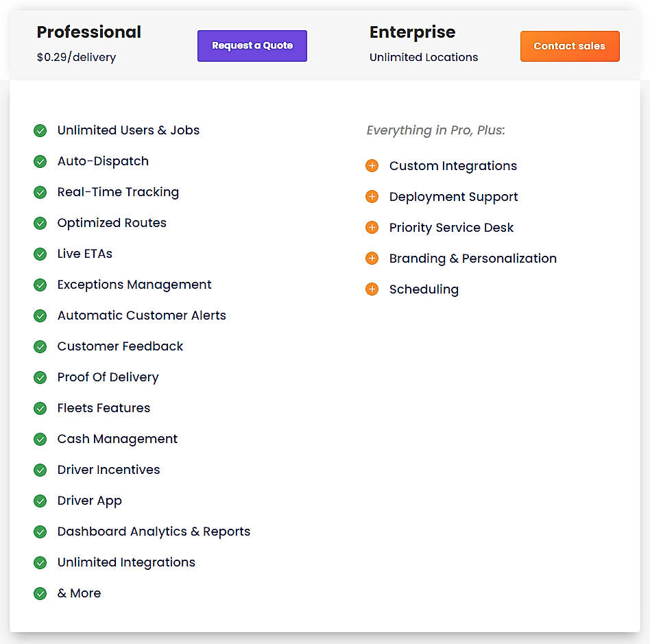The width and height of the screenshot is (650, 644).
Task: Click green check icon beside Driver App
Action: [40, 501]
